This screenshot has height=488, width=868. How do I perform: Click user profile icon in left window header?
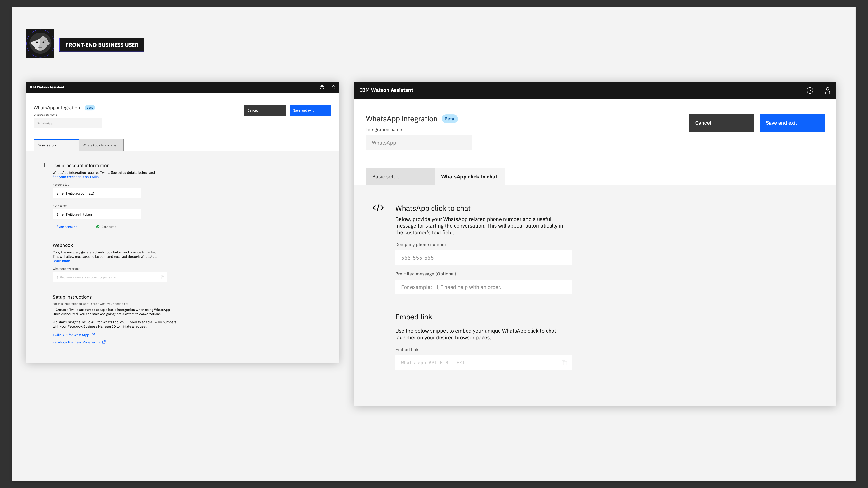(333, 87)
